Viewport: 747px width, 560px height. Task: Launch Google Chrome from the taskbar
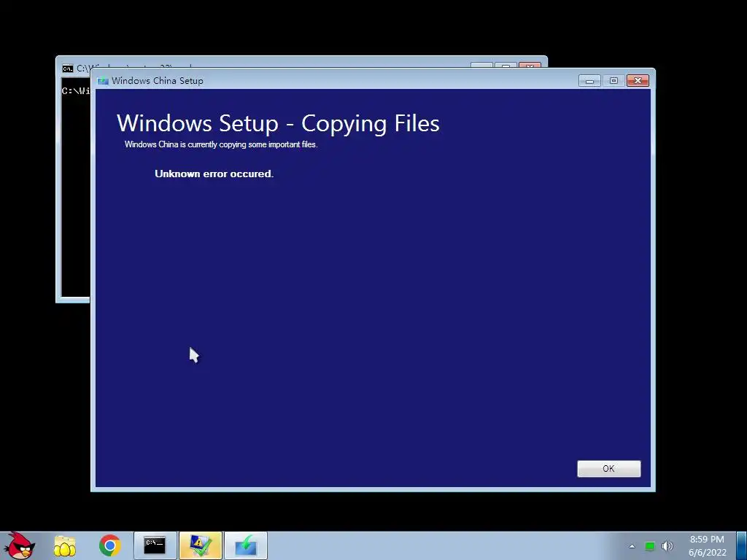(x=109, y=545)
